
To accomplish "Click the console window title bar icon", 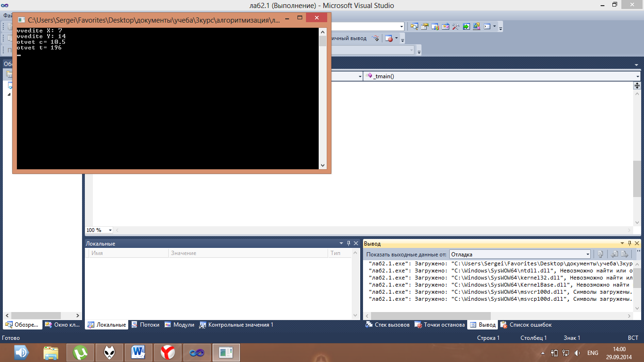I will click(21, 20).
